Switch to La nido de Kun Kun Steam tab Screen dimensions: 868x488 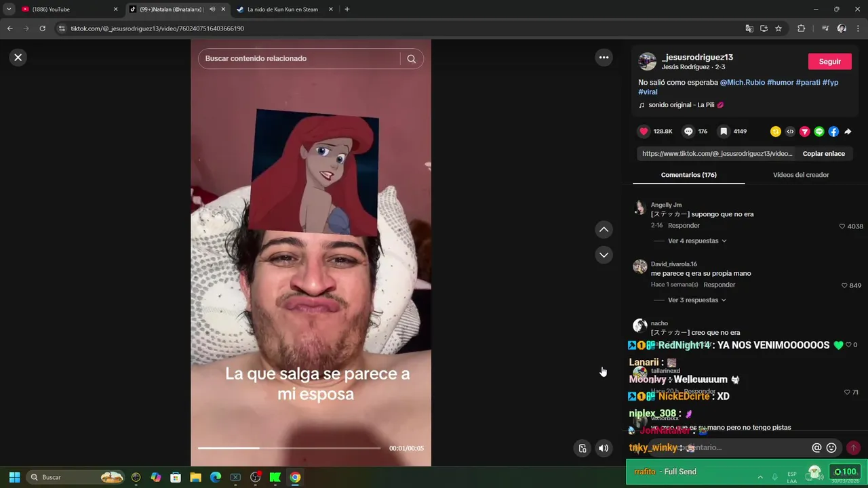tap(283, 9)
